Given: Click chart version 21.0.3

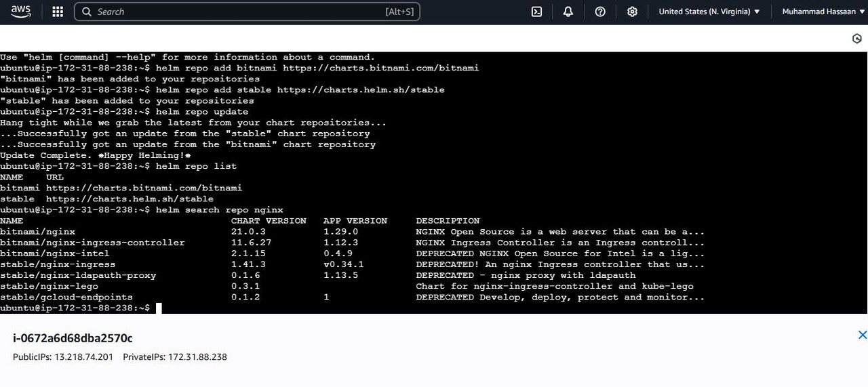Looking at the screenshot, I should point(248,232).
